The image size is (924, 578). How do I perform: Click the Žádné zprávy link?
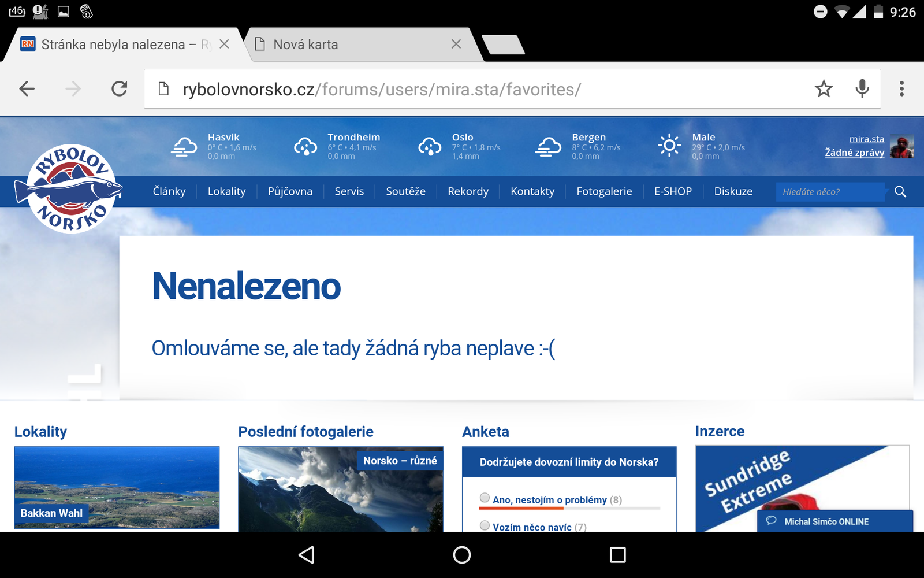point(854,153)
